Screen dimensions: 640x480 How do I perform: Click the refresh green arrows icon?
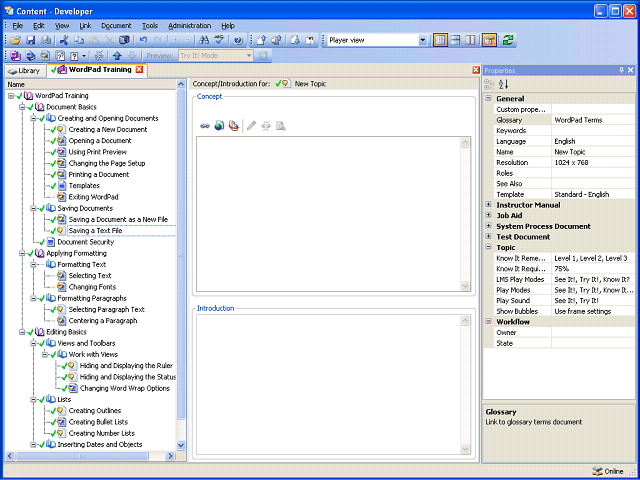pyautogui.click(x=508, y=40)
